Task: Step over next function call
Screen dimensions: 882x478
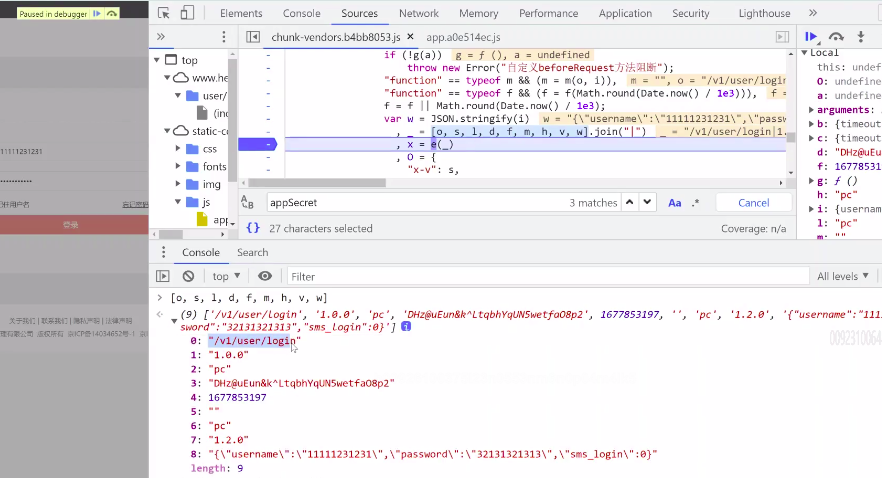Action: (836, 37)
